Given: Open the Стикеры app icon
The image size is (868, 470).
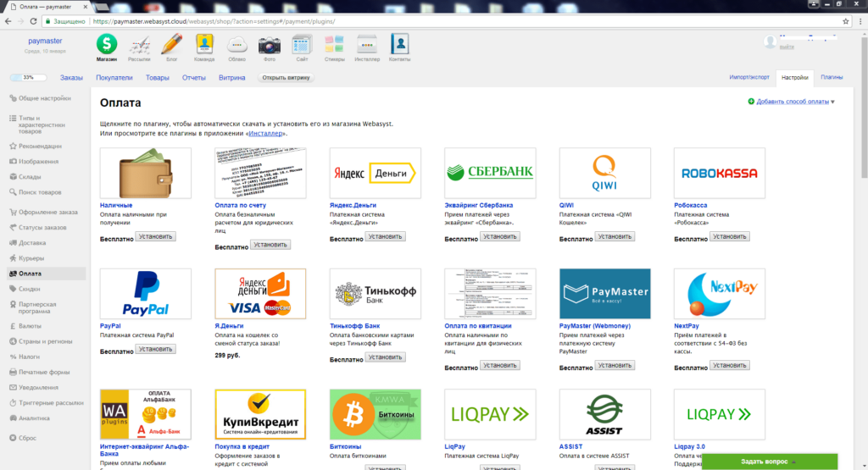Looking at the screenshot, I should pyautogui.click(x=334, y=44).
